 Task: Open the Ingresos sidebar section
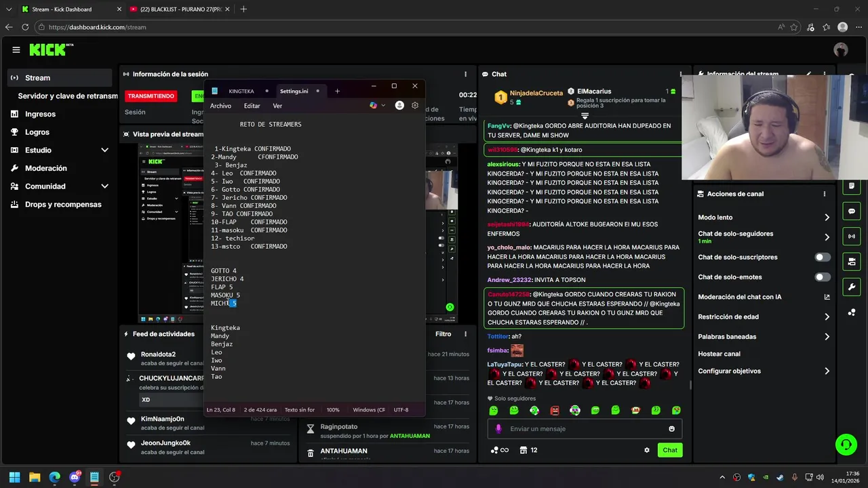tap(60, 114)
